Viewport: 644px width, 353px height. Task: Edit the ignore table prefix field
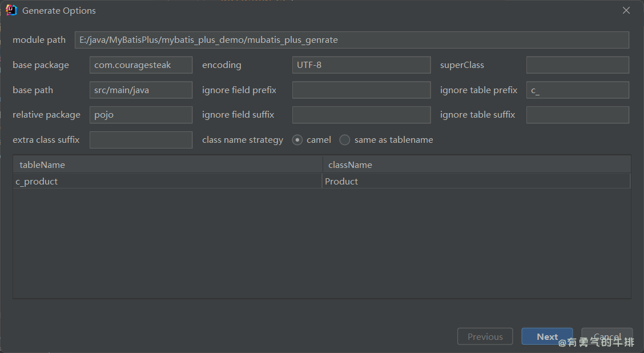(x=577, y=90)
